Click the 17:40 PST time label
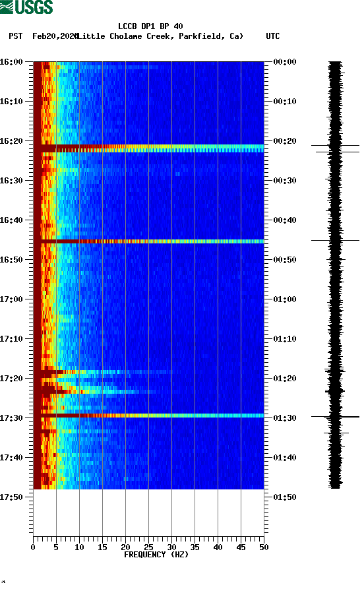 tap(11, 458)
